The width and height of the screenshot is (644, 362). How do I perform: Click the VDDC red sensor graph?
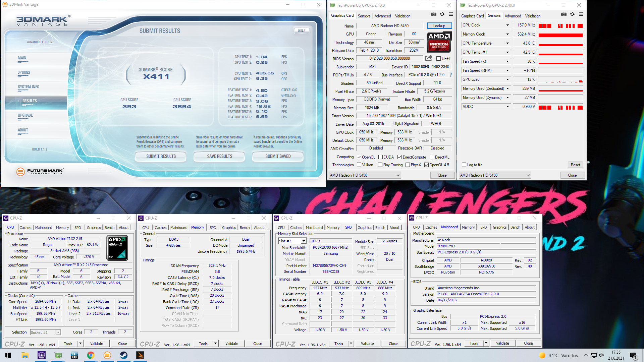pos(560,107)
